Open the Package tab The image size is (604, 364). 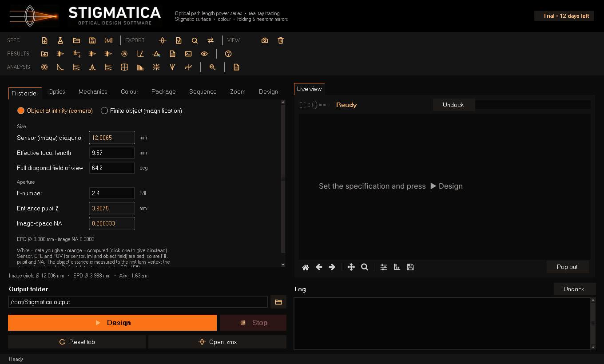163,91
